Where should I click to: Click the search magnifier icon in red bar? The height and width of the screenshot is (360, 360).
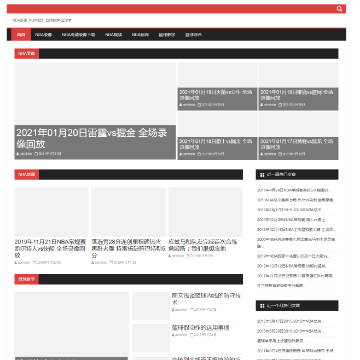point(339,9)
